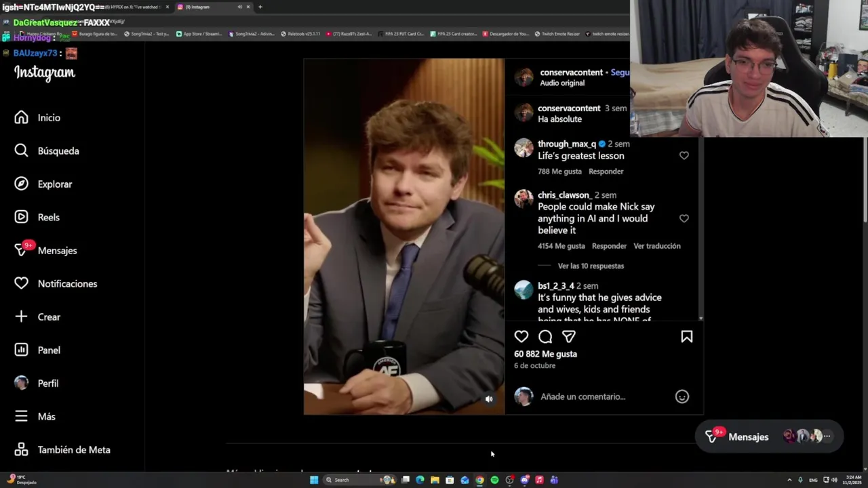Open floating Mensajes chat button
The image size is (868, 488).
(x=769, y=437)
